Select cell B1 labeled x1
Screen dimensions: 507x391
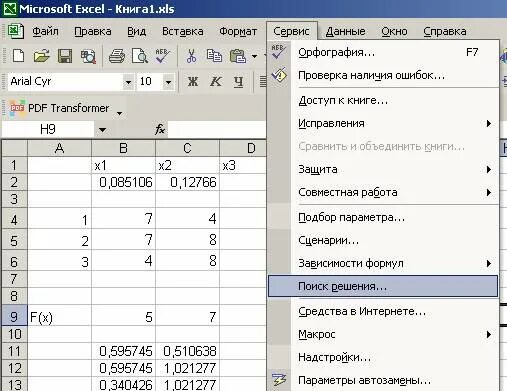tap(123, 165)
